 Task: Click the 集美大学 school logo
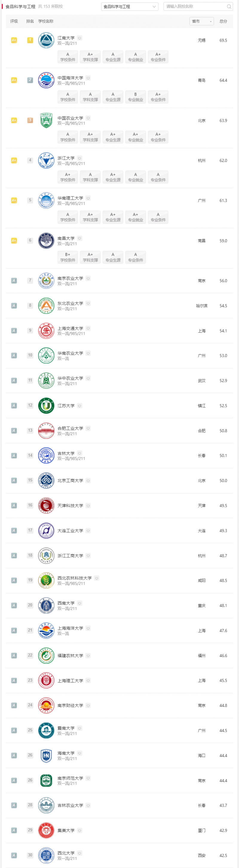click(x=46, y=830)
